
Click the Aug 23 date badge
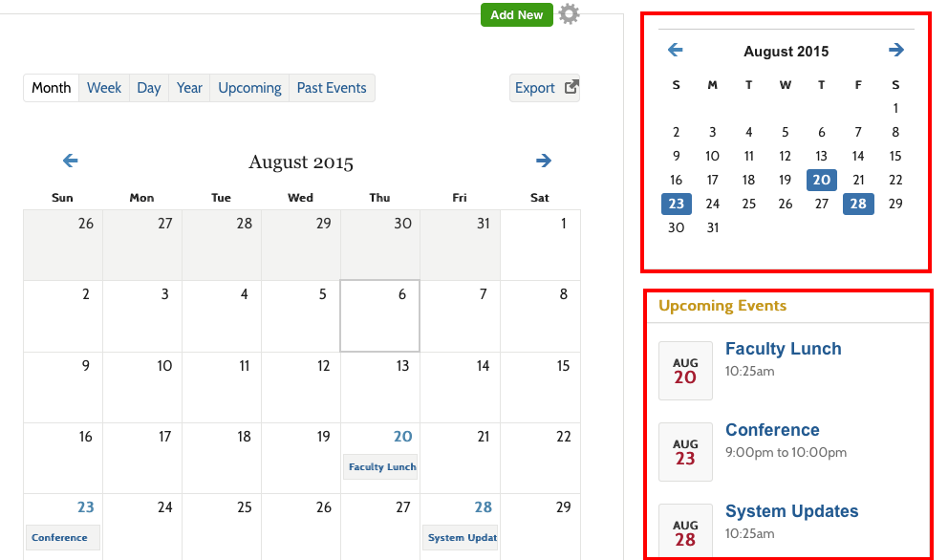(x=685, y=451)
